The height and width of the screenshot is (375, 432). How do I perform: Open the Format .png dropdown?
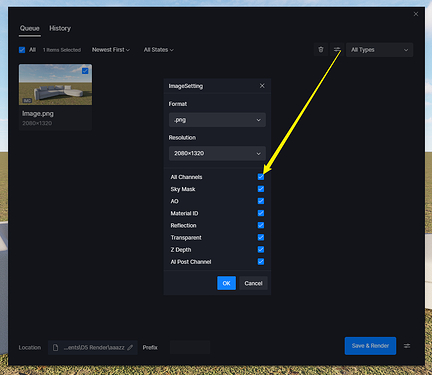(217, 120)
